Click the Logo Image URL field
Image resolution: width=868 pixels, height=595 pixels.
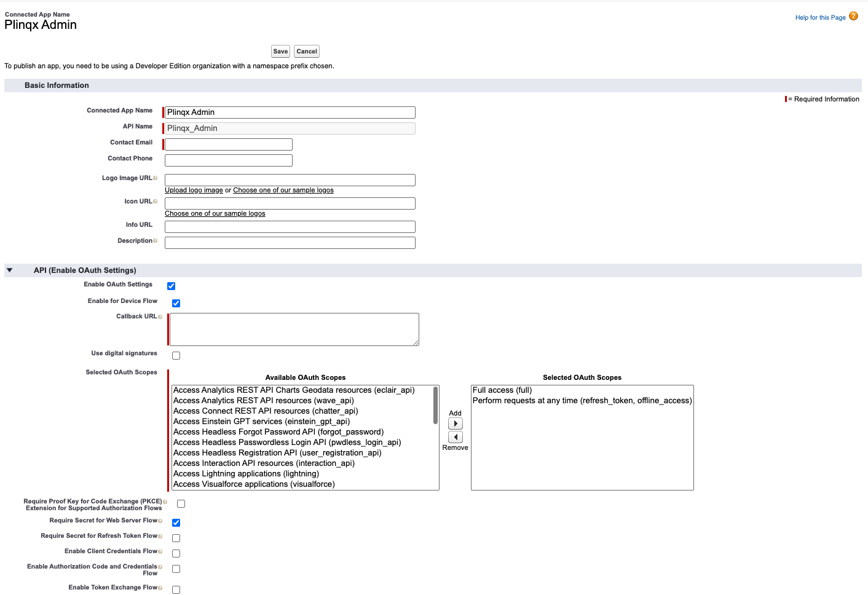click(x=290, y=180)
